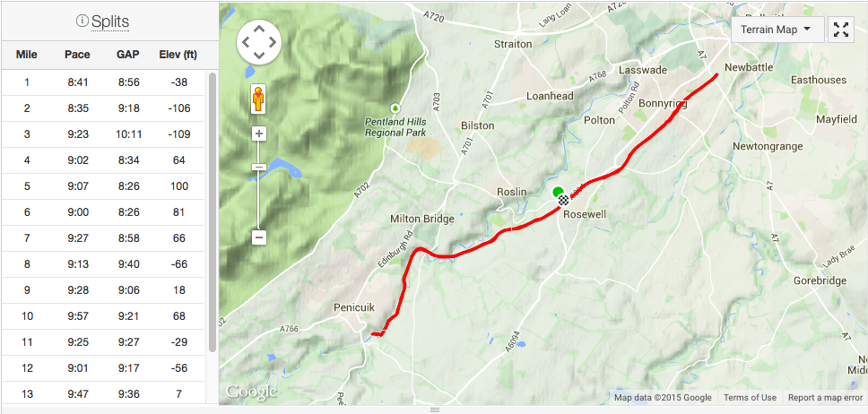Select the mile 10 split row

[x=103, y=316]
